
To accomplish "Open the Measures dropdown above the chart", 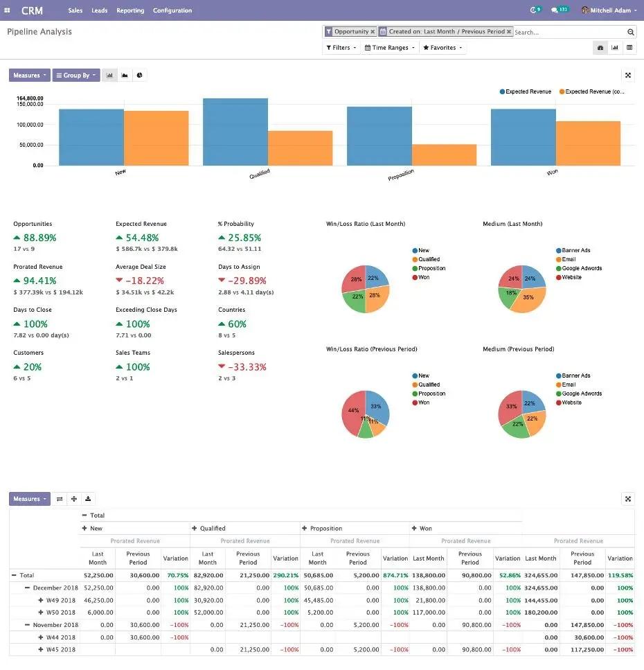I will [x=28, y=75].
